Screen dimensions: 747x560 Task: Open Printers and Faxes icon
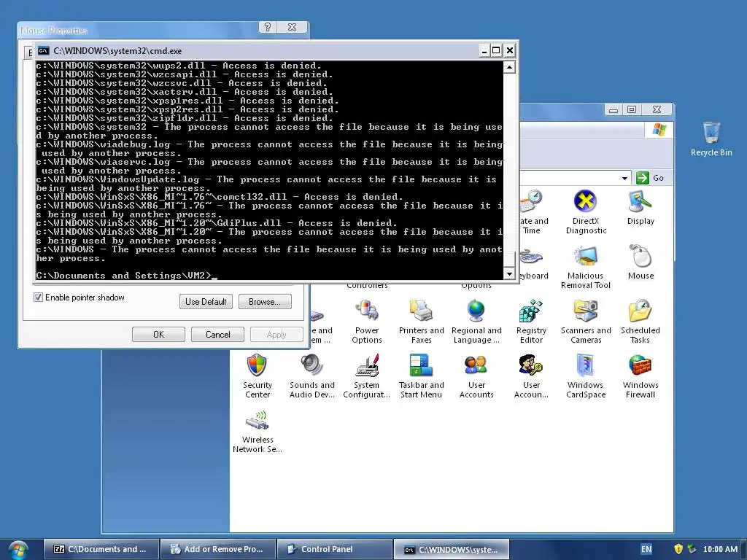click(x=421, y=321)
